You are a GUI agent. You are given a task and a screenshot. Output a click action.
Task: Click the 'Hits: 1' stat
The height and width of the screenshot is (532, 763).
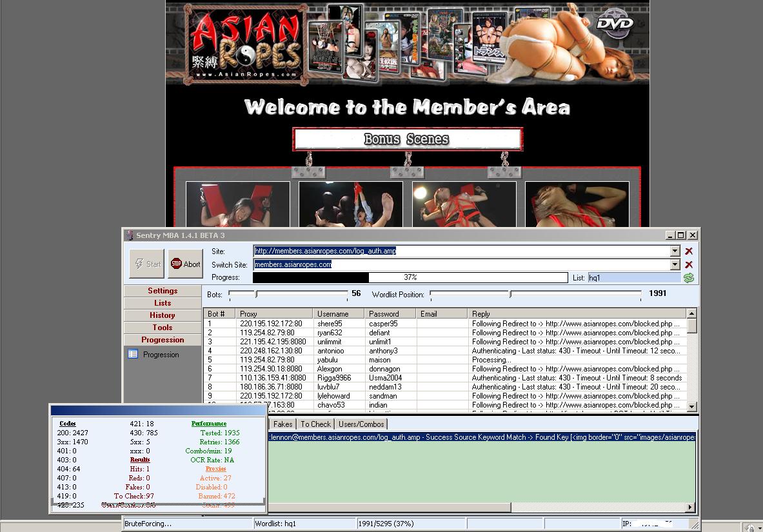coord(140,469)
